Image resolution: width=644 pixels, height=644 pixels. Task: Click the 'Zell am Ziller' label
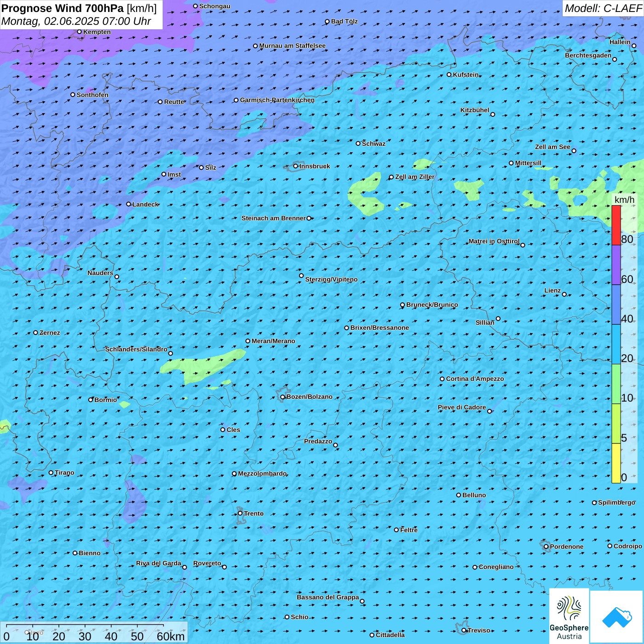pos(415,177)
